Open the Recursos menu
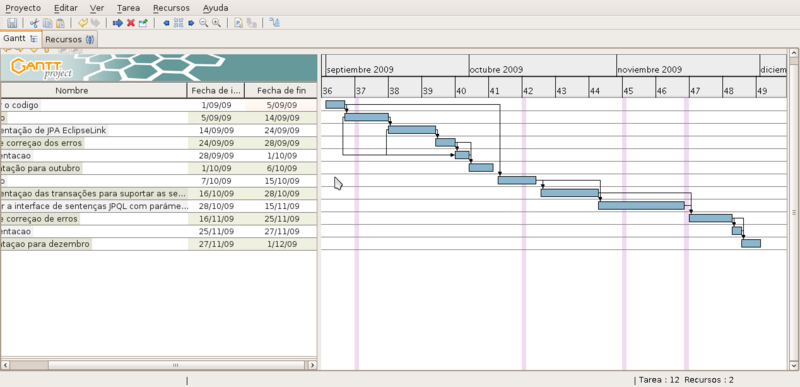Viewport: 800px width, 387px height. (x=171, y=8)
